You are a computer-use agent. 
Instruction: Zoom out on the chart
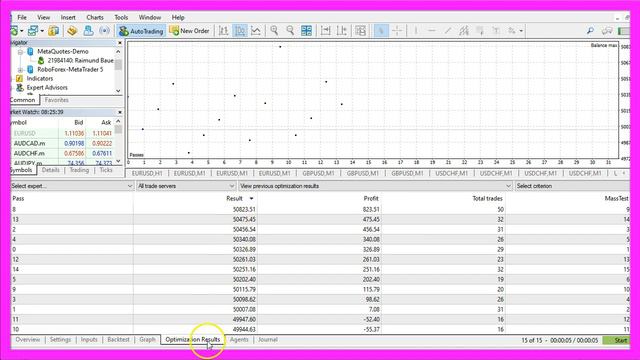point(290,31)
